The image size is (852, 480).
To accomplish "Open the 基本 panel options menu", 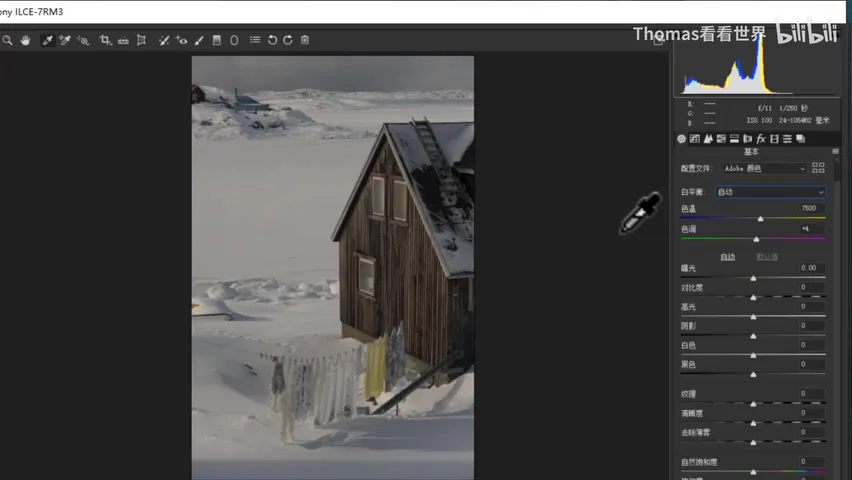I will [x=835, y=151].
